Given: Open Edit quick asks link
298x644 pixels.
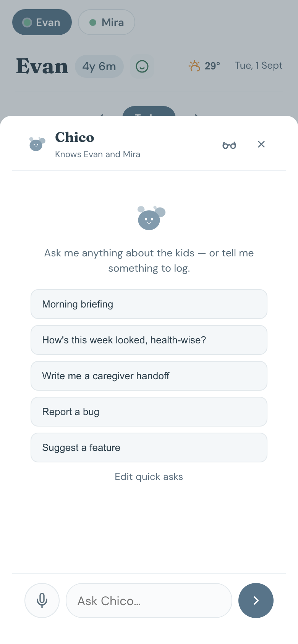Looking at the screenshot, I should 149,477.
